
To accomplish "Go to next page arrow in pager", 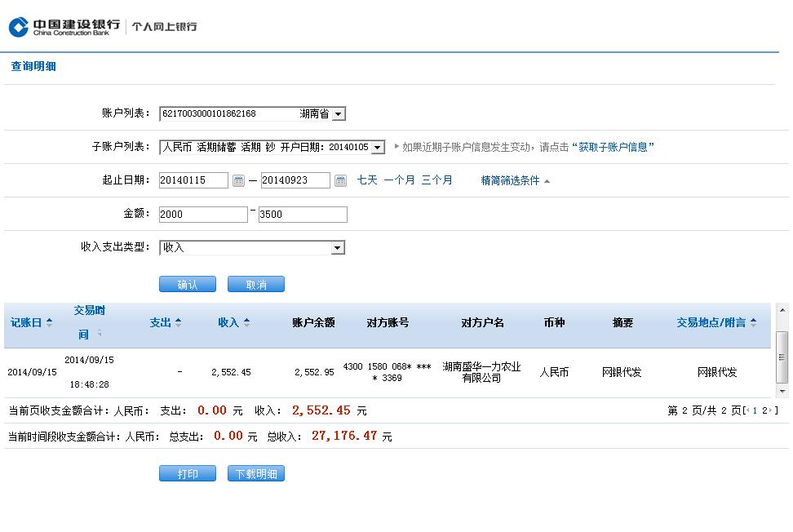I will pyautogui.click(x=771, y=410).
